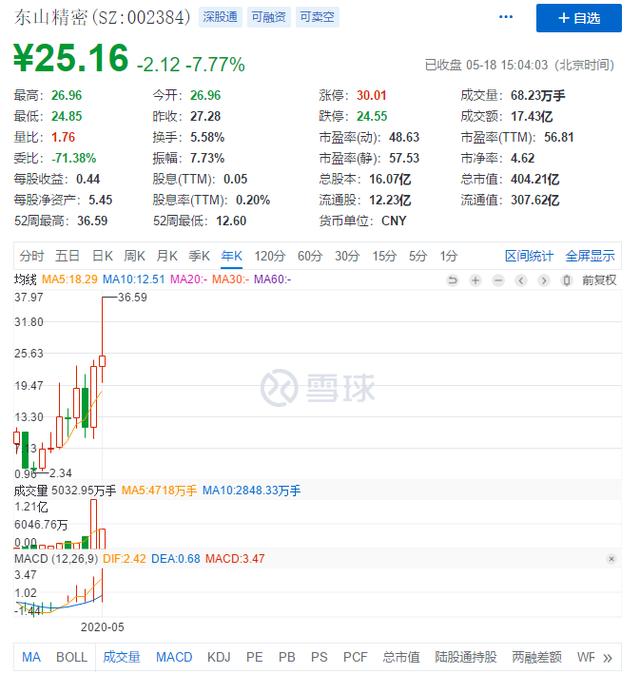
Task: Shift chart right with the right arrow
Action: 544,281
